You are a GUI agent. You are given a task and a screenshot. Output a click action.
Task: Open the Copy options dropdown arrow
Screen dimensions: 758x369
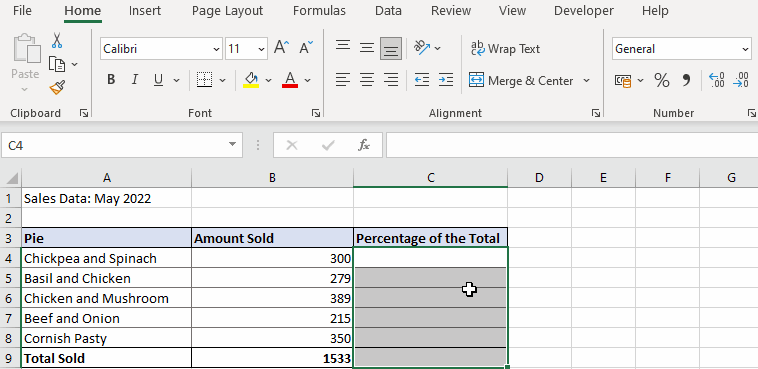[x=74, y=64]
